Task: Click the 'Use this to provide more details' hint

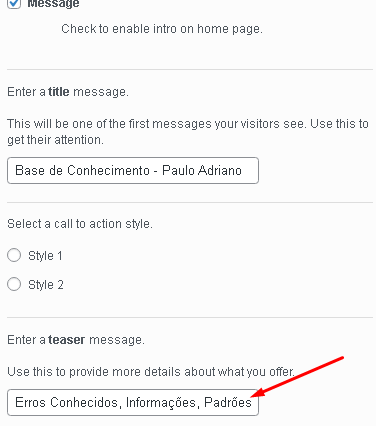Action: (x=151, y=372)
